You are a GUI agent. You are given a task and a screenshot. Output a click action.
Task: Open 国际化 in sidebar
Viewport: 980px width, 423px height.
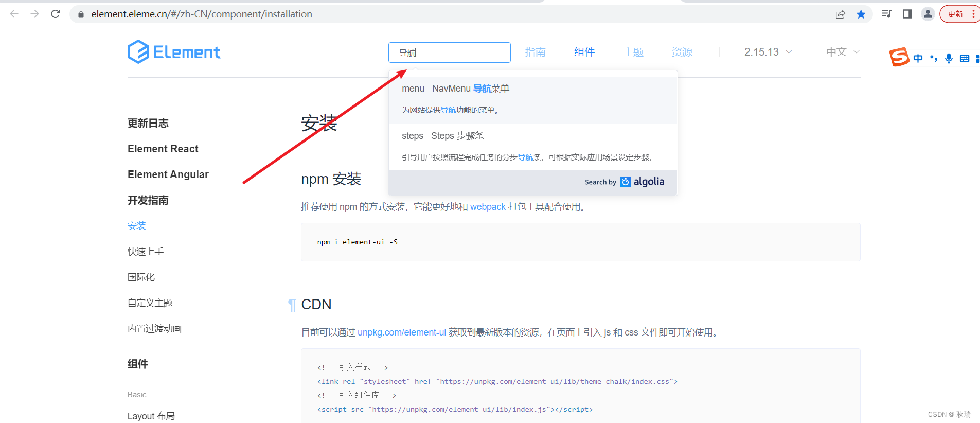141,277
